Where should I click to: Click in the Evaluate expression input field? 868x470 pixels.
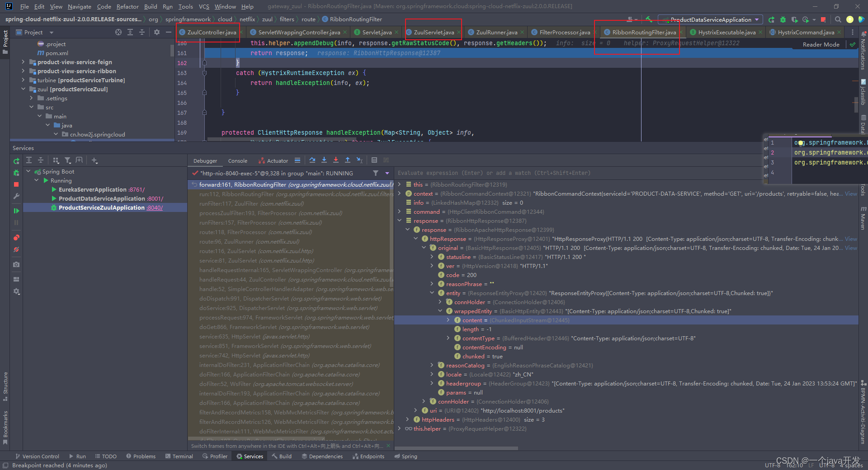click(x=579, y=173)
